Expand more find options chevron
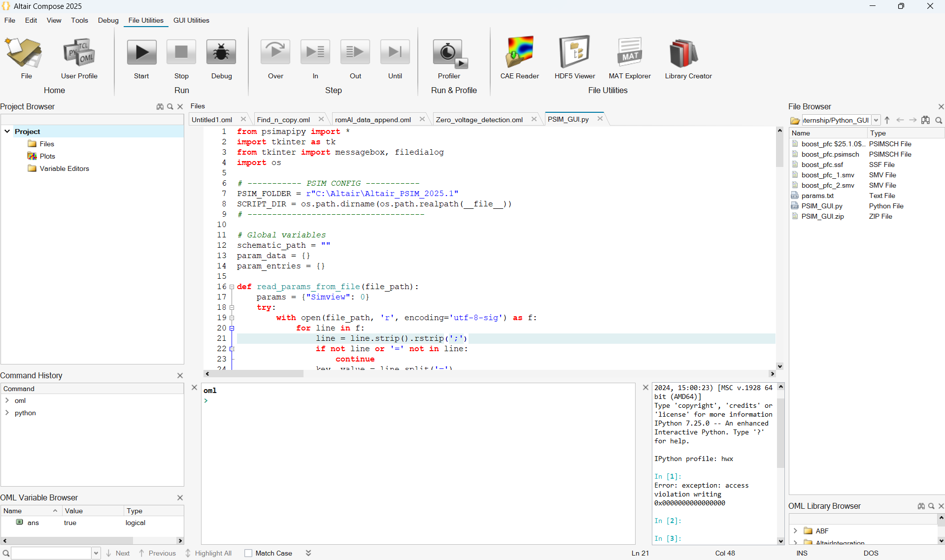 point(308,553)
